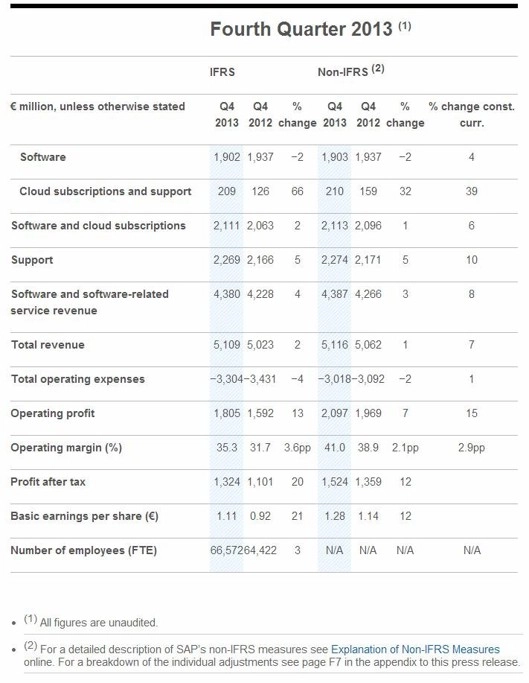Select basic earnings per share 1.11
The height and width of the screenshot is (683, 529).
click(227, 516)
